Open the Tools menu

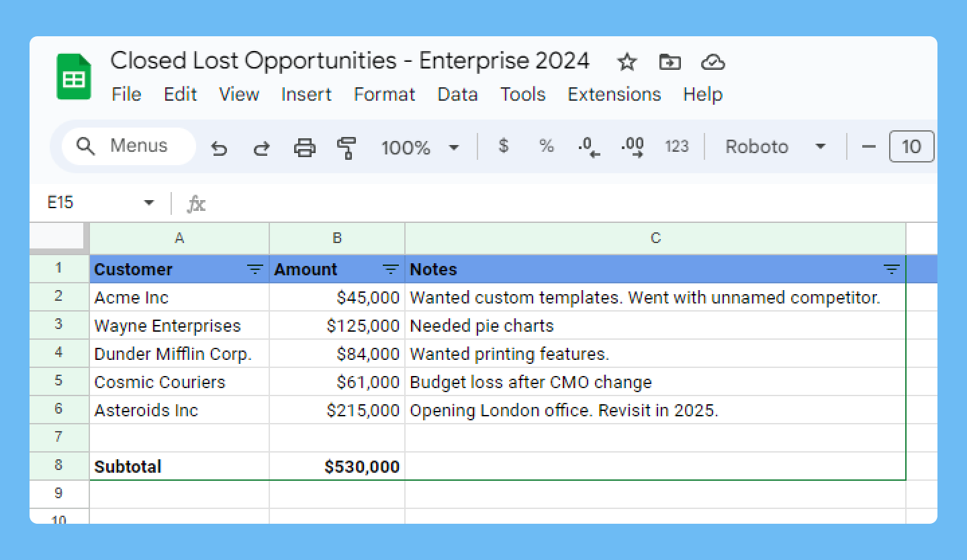point(522,95)
